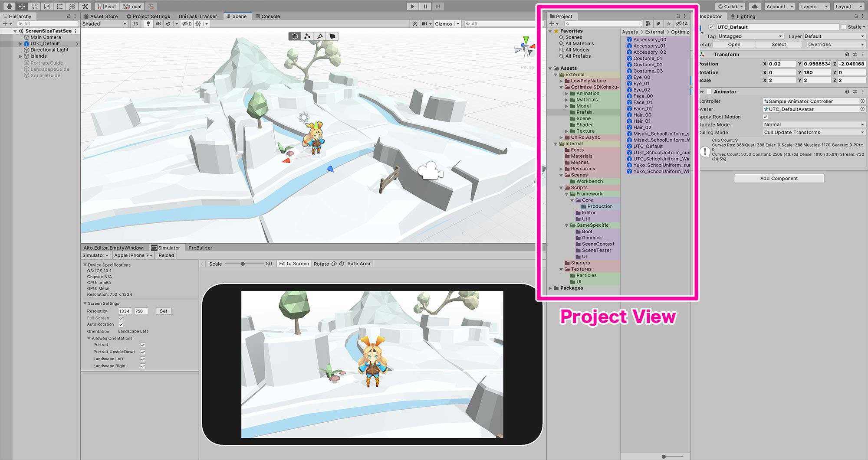The width and height of the screenshot is (868, 460).
Task: Toggle 2D scene view mode
Action: pos(136,24)
